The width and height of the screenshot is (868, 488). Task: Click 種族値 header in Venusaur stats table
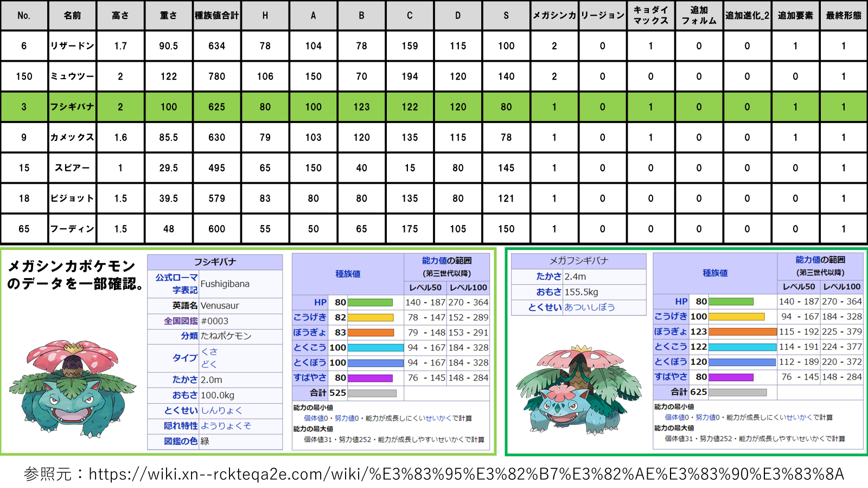pos(348,274)
